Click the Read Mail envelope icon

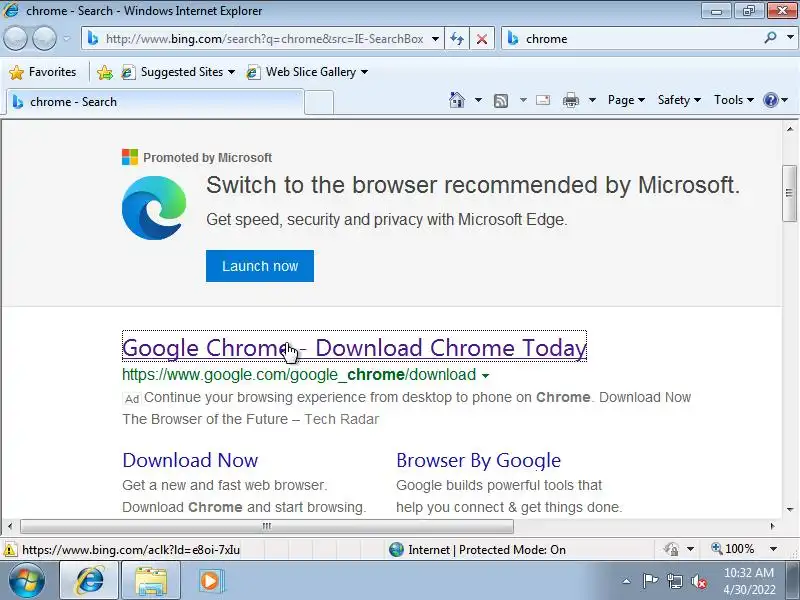543,100
